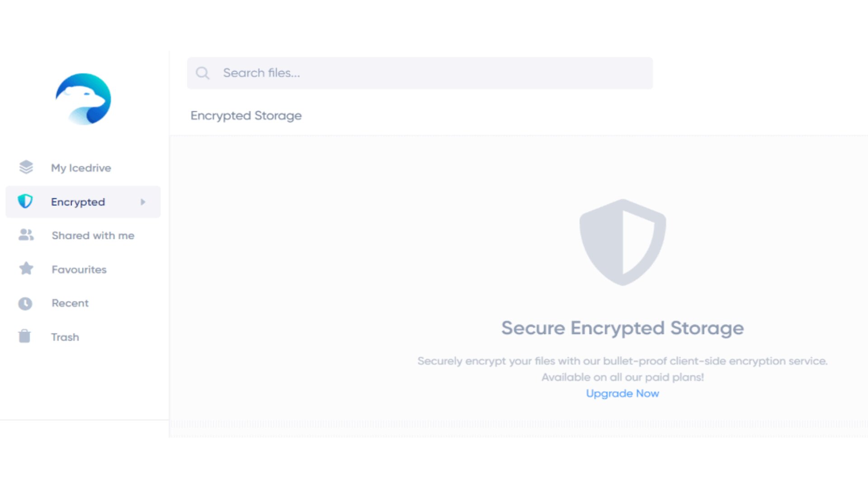868x488 pixels.
Task: Click the large grey shield graphic
Action: 623,242
